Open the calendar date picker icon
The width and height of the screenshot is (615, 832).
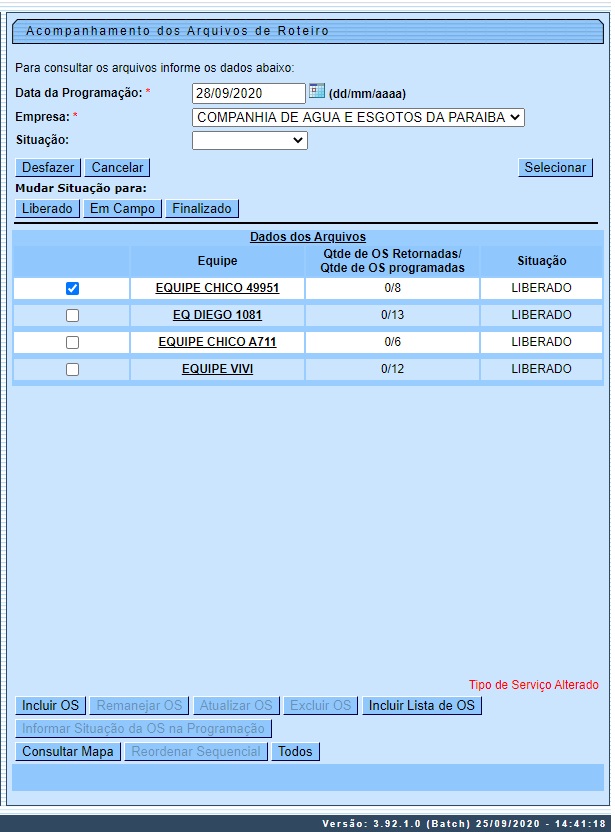[317, 92]
